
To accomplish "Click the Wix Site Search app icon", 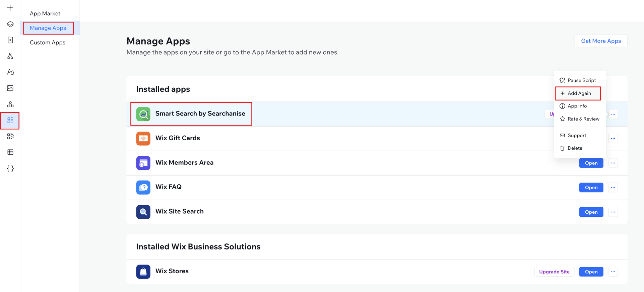I will [x=143, y=212].
